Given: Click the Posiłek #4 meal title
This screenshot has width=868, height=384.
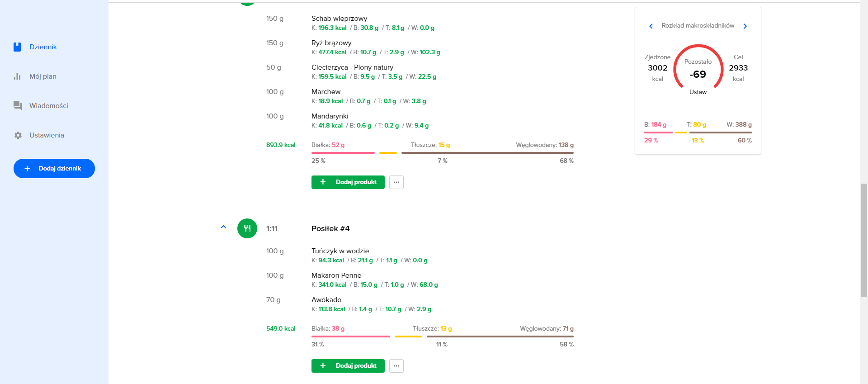Looking at the screenshot, I should pyautogui.click(x=330, y=229).
